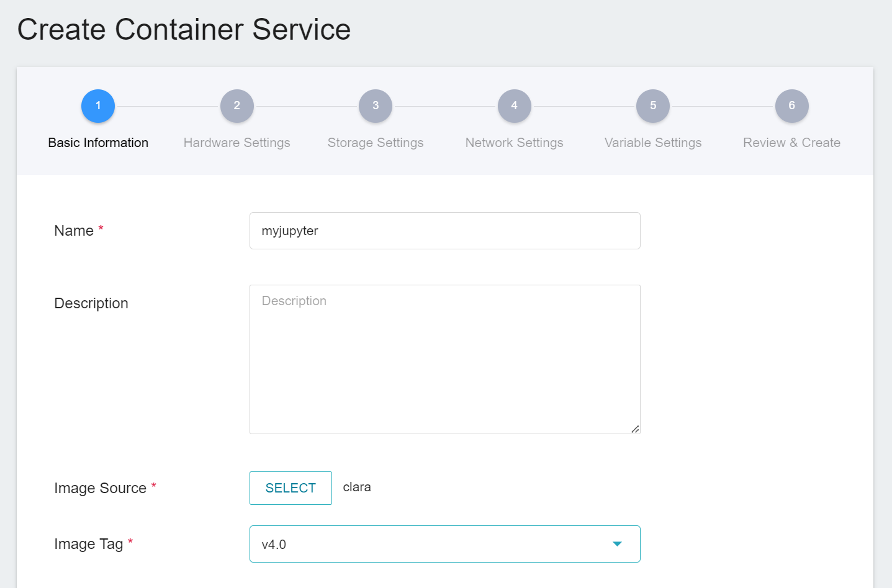Screen dimensions: 892x588
Task: Click the Create Container Service page title
Action: pos(184,29)
